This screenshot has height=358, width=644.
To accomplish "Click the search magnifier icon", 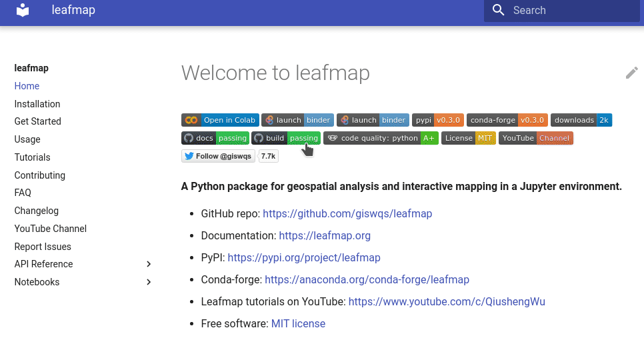I will pyautogui.click(x=498, y=10).
